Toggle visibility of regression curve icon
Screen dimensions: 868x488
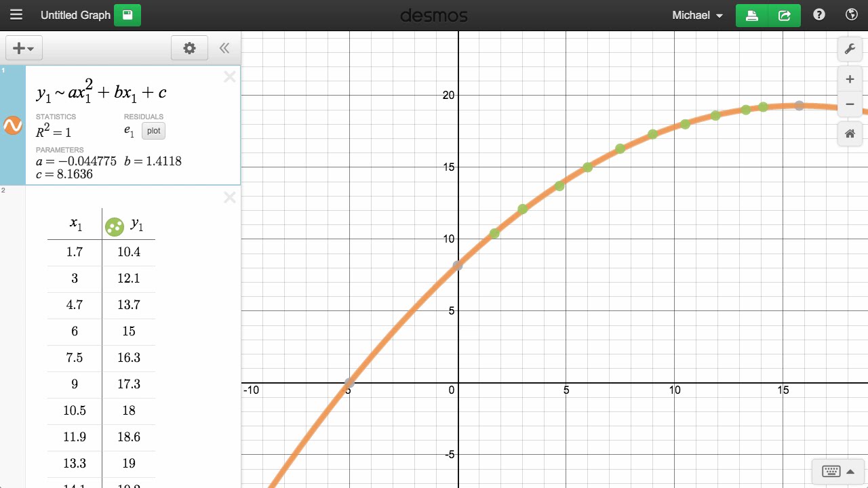pos(13,125)
